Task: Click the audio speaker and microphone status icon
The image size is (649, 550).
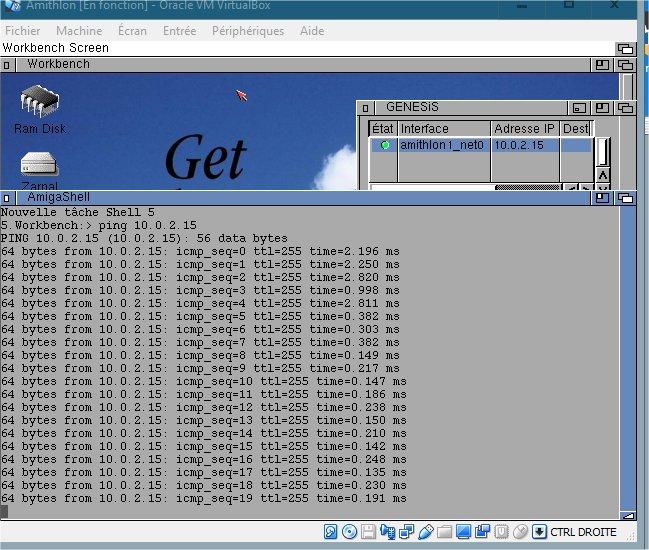Action: click(387, 532)
